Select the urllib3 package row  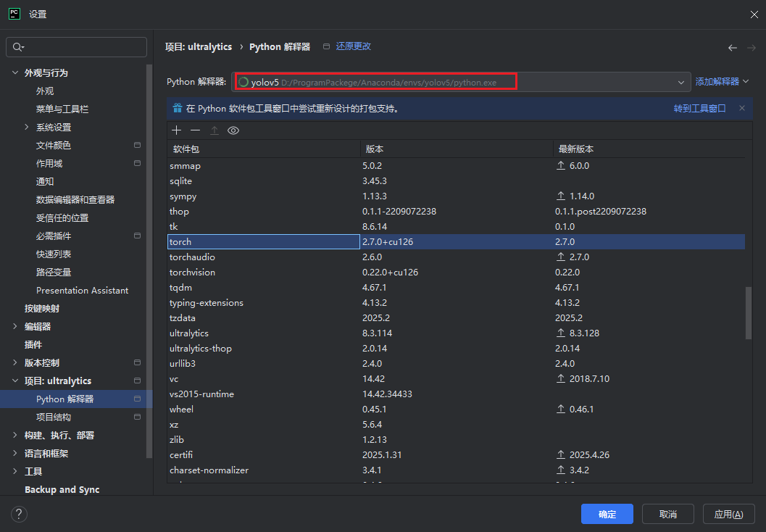pyautogui.click(x=456, y=363)
